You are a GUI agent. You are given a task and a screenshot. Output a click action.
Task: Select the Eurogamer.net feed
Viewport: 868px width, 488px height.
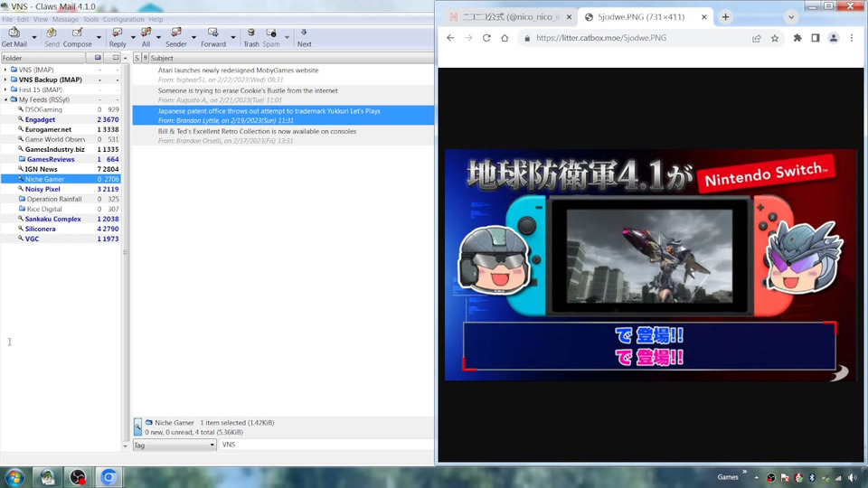[x=48, y=129]
